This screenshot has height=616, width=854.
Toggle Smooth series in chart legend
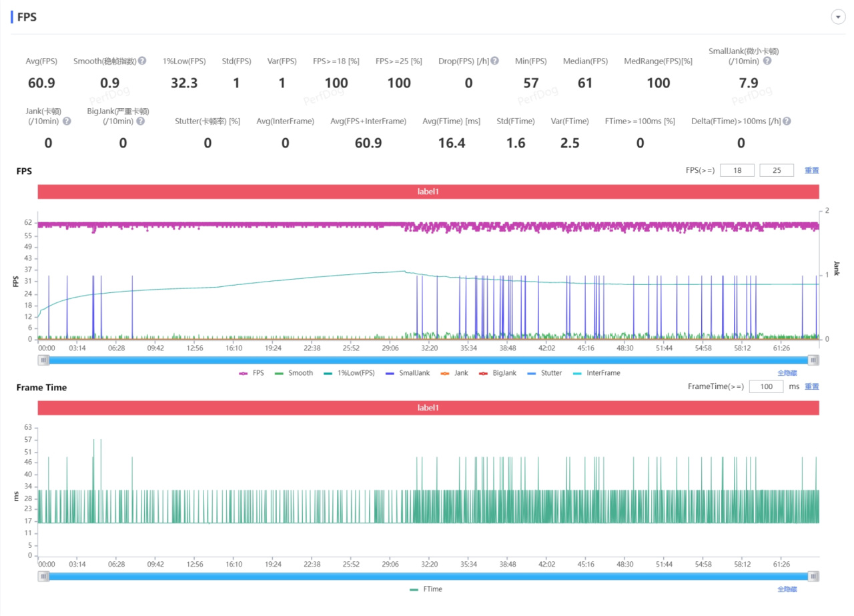294,373
